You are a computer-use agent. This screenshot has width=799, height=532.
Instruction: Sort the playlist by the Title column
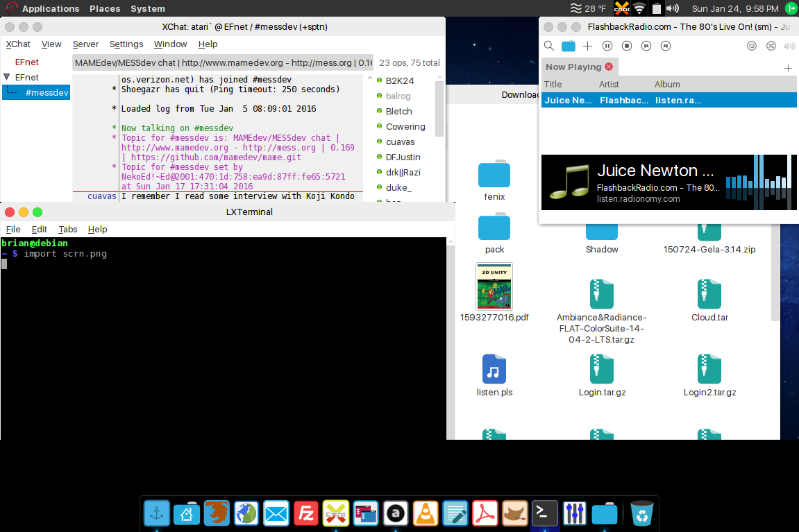click(553, 84)
